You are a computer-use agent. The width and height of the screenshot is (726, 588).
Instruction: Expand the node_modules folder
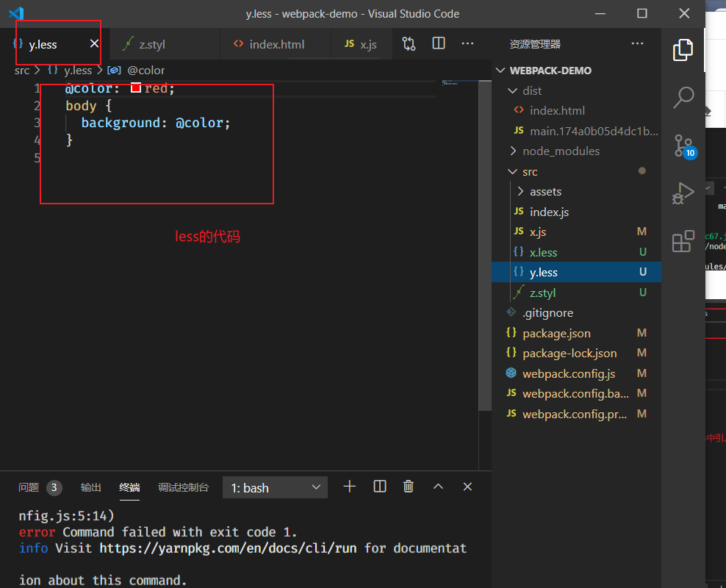pos(513,151)
